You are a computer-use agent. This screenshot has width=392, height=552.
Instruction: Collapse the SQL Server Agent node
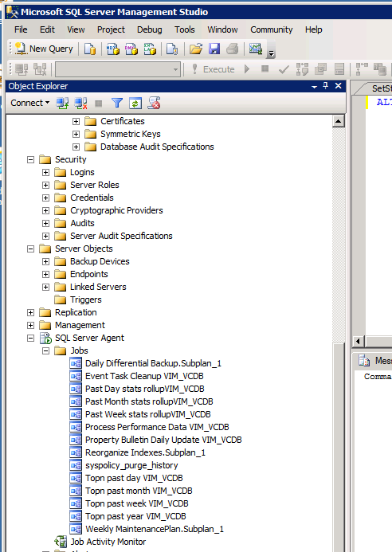tap(30, 339)
